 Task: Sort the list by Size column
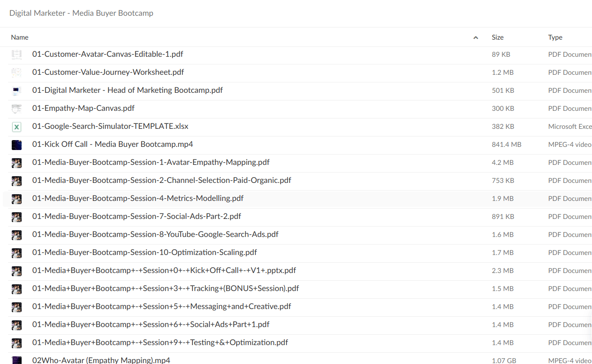497,37
